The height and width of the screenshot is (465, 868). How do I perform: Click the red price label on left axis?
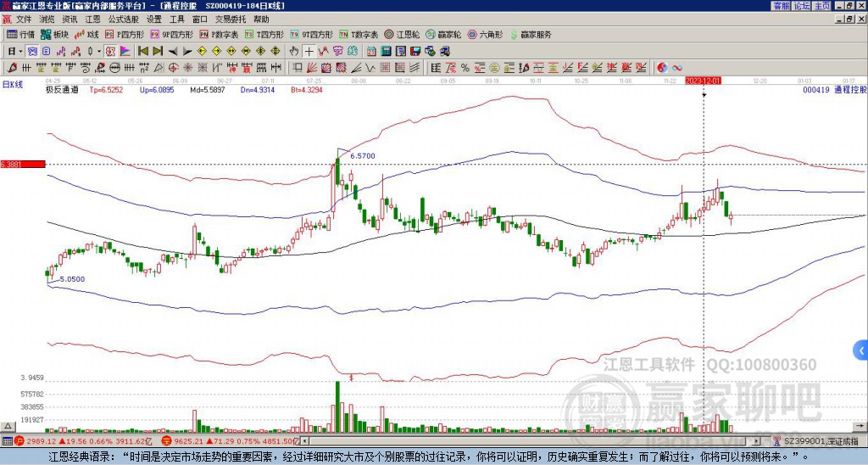(x=23, y=165)
